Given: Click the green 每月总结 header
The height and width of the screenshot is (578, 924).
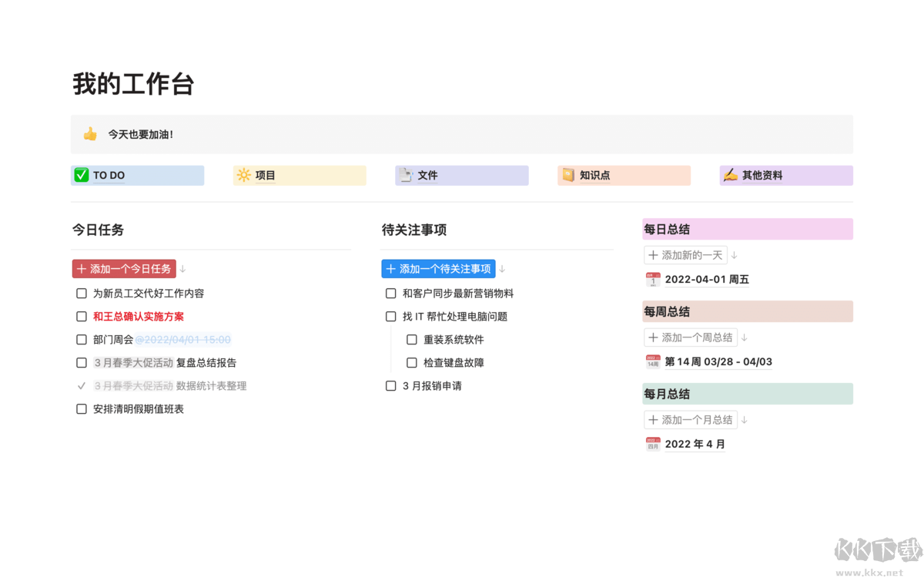Looking at the screenshot, I should tap(748, 394).
